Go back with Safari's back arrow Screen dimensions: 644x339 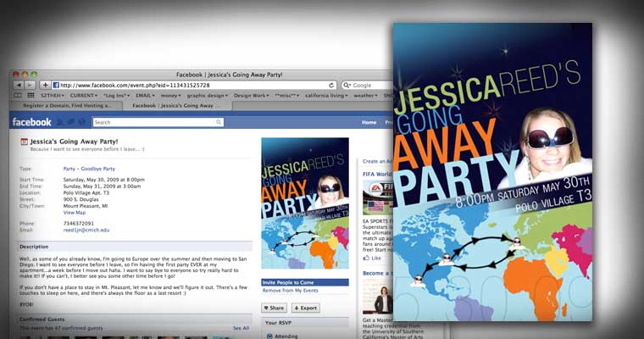pos(19,85)
